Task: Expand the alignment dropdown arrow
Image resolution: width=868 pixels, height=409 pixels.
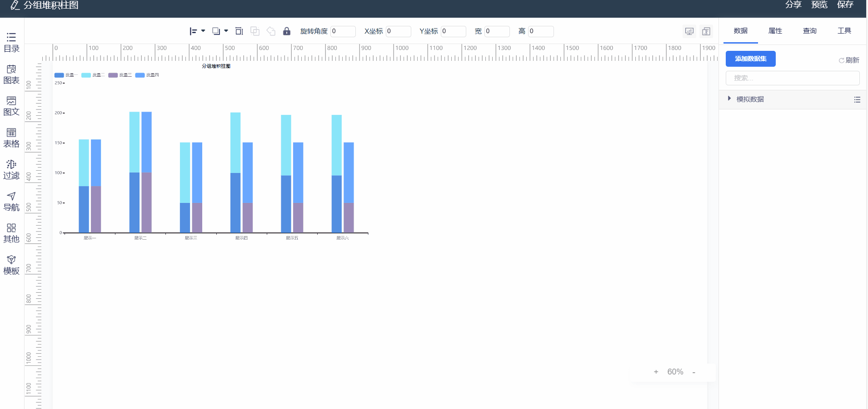Action: click(203, 31)
